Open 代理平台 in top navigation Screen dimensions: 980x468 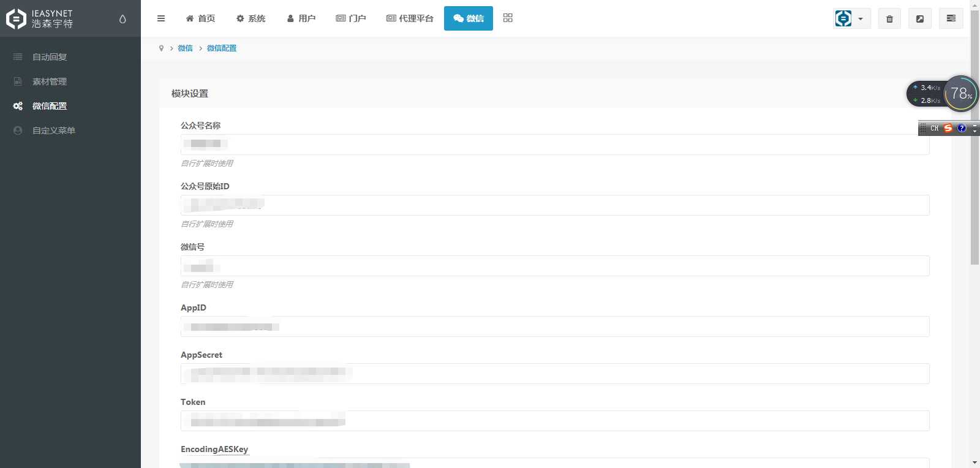(x=410, y=18)
